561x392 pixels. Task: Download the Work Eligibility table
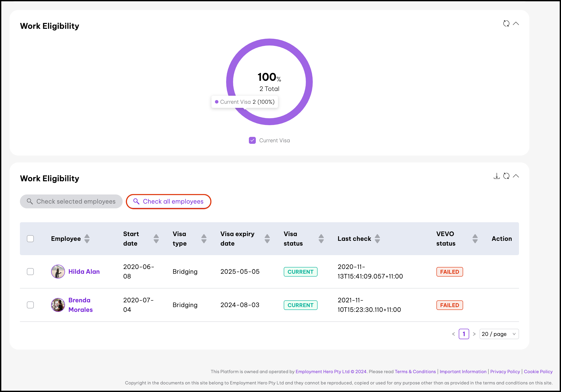[x=496, y=176]
